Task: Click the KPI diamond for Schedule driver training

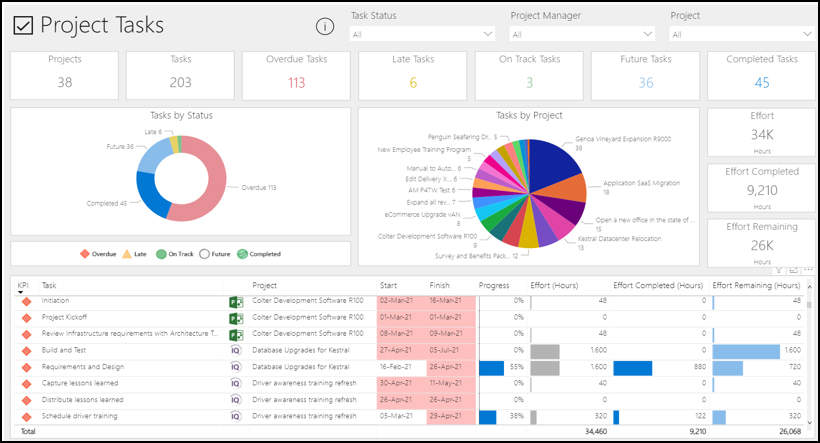Action: (x=27, y=417)
